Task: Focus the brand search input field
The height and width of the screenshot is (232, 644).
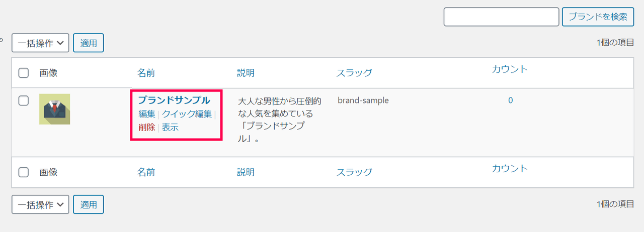Action: 502,17
